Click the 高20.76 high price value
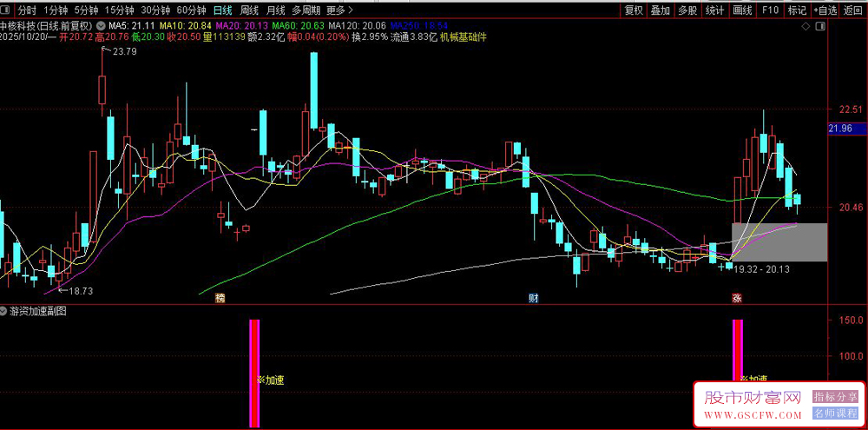The image size is (868, 430). click(112, 37)
